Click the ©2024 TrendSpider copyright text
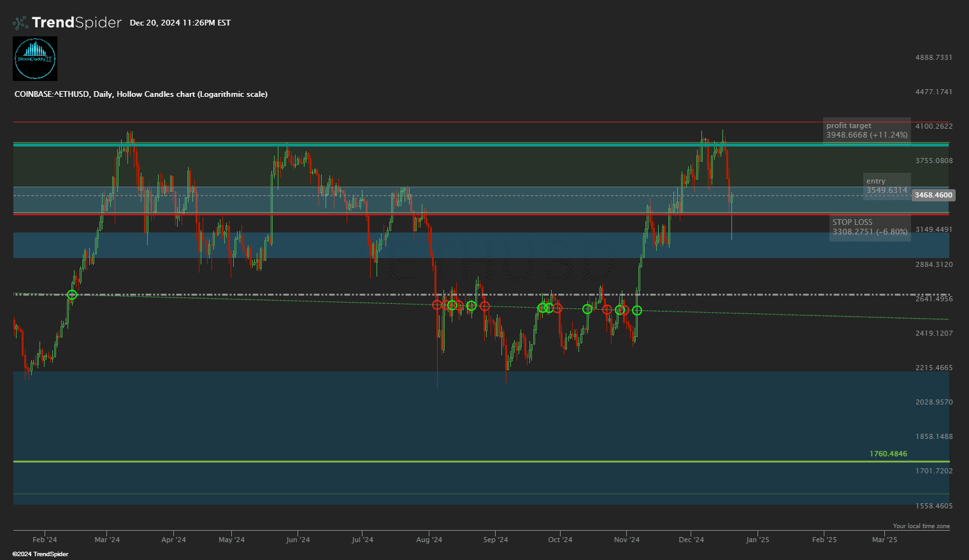The width and height of the screenshot is (969, 560). tap(40, 554)
